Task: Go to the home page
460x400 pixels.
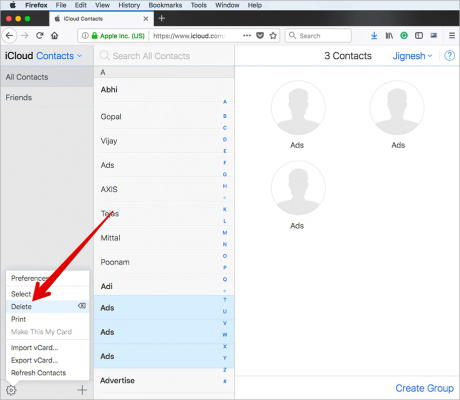Action: click(x=55, y=35)
